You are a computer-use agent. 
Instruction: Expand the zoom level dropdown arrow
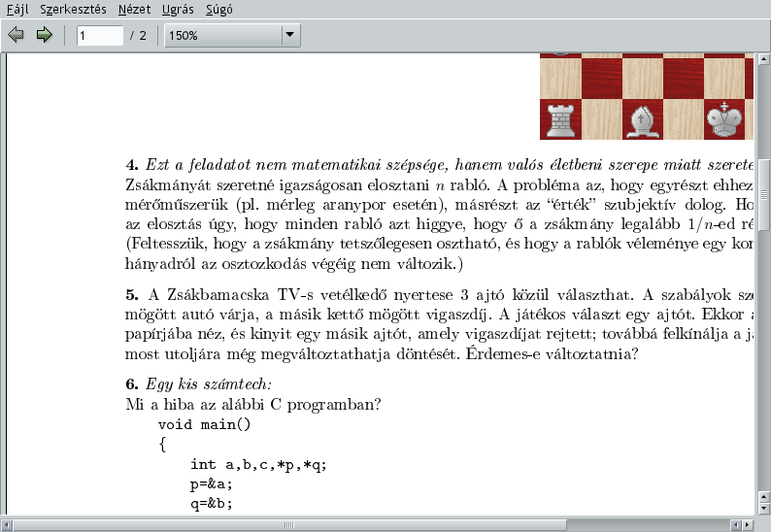[x=289, y=36]
